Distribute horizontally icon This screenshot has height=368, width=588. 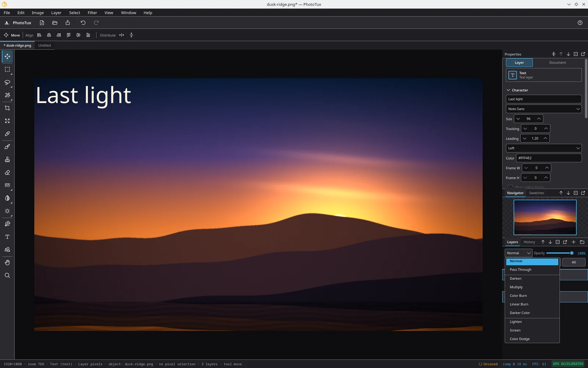coord(122,35)
